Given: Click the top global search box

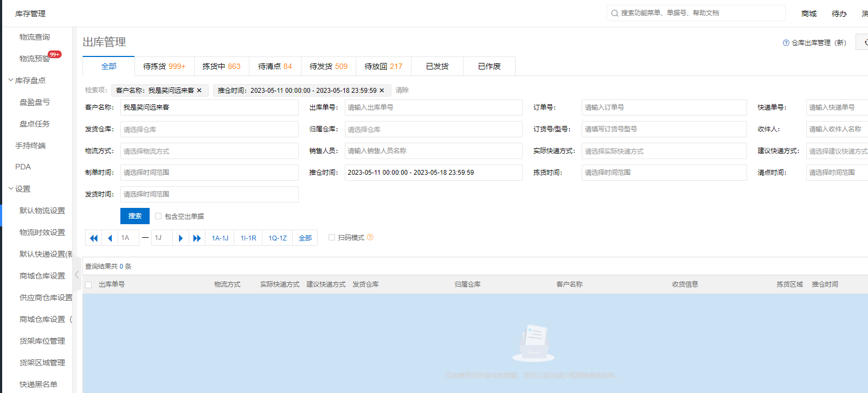Looking at the screenshot, I should click(x=696, y=13).
